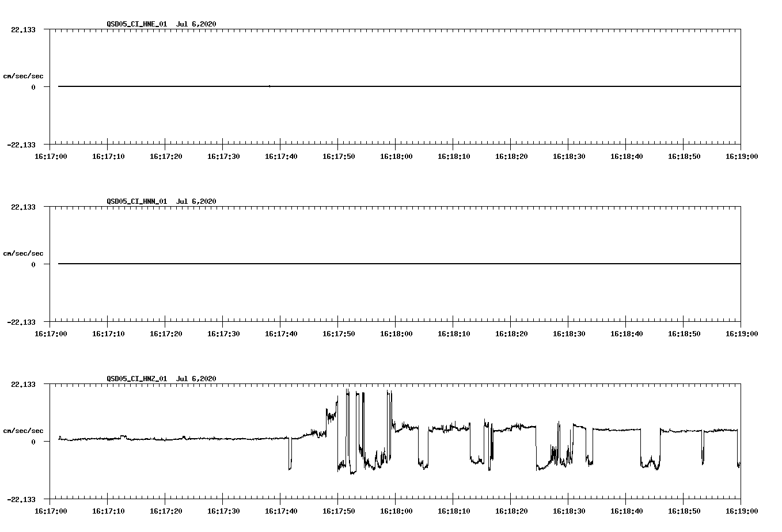Pick 16:18:30 time label under HNZ plot
782x532 pixels.
(x=569, y=511)
